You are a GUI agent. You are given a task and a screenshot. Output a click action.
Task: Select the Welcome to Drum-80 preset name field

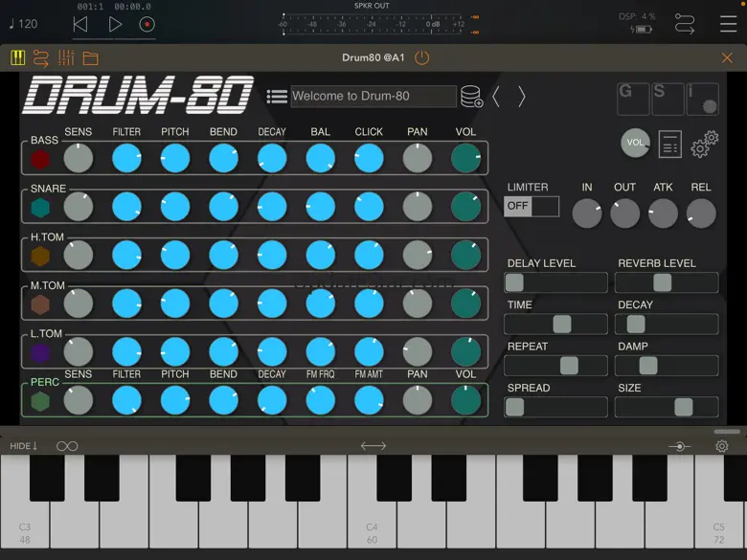[x=373, y=96]
